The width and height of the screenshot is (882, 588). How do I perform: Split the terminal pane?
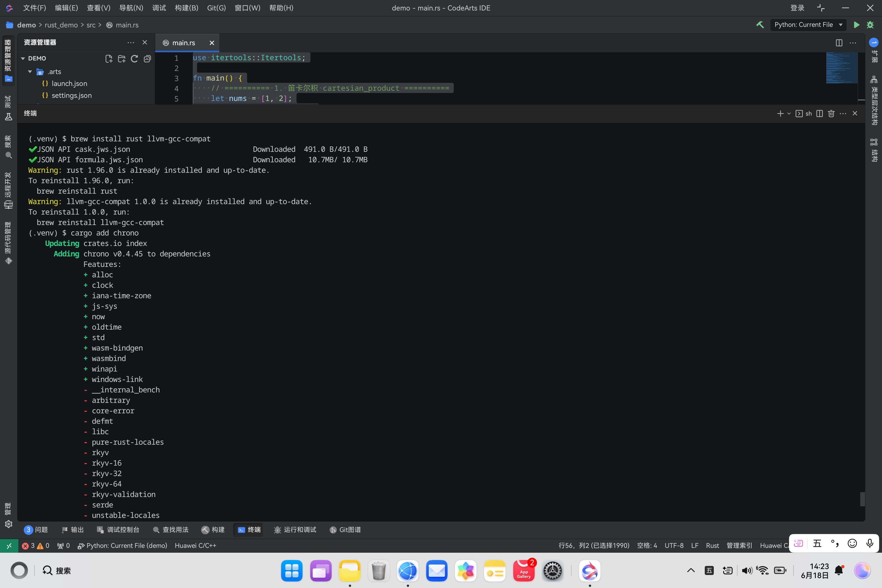pyautogui.click(x=819, y=113)
